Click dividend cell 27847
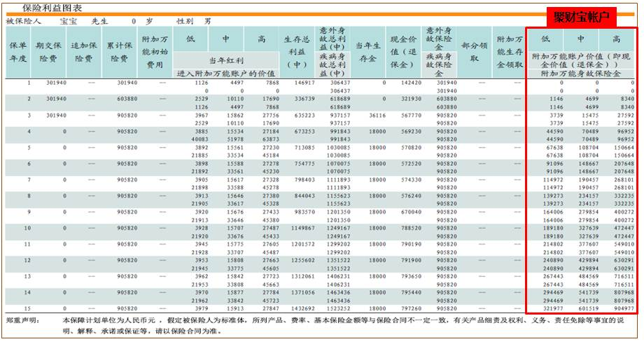The width and height of the screenshot is (644, 344). (x=271, y=309)
